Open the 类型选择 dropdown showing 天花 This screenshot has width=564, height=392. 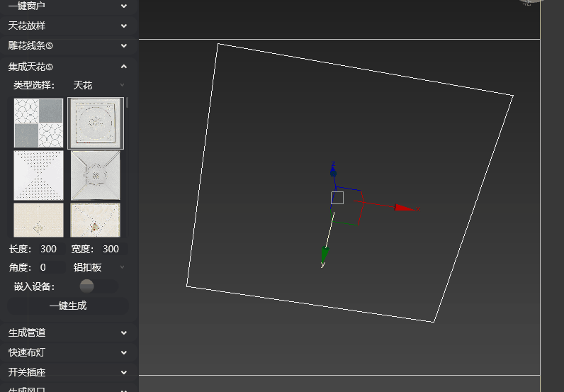(98, 85)
